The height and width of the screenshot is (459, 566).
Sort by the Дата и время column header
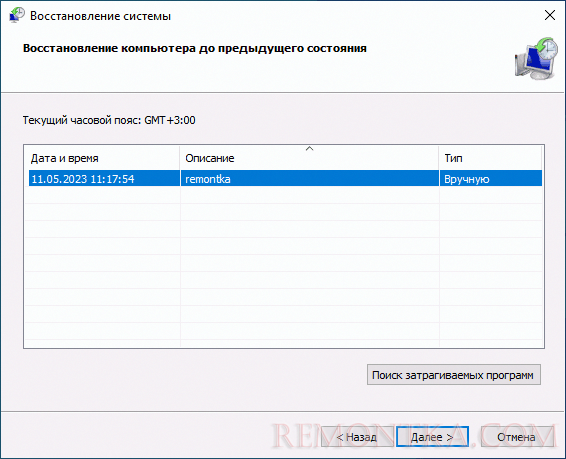click(102, 158)
